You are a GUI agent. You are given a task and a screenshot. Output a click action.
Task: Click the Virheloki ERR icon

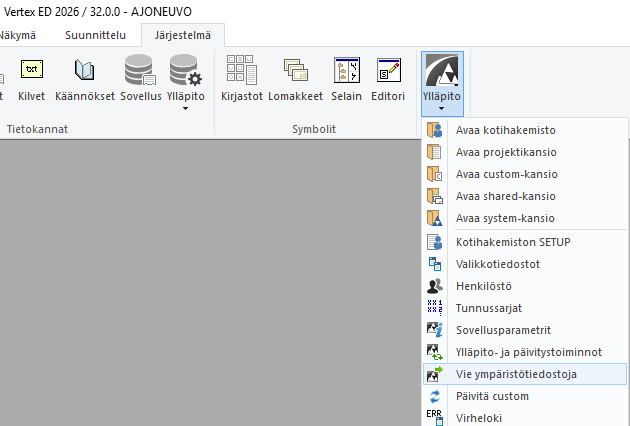(x=434, y=418)
